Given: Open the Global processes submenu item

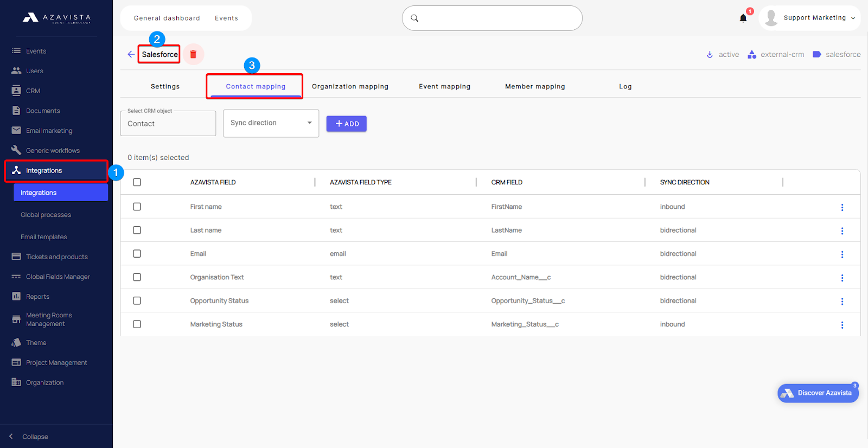Looking at the screenshot, I should point(46,215).
